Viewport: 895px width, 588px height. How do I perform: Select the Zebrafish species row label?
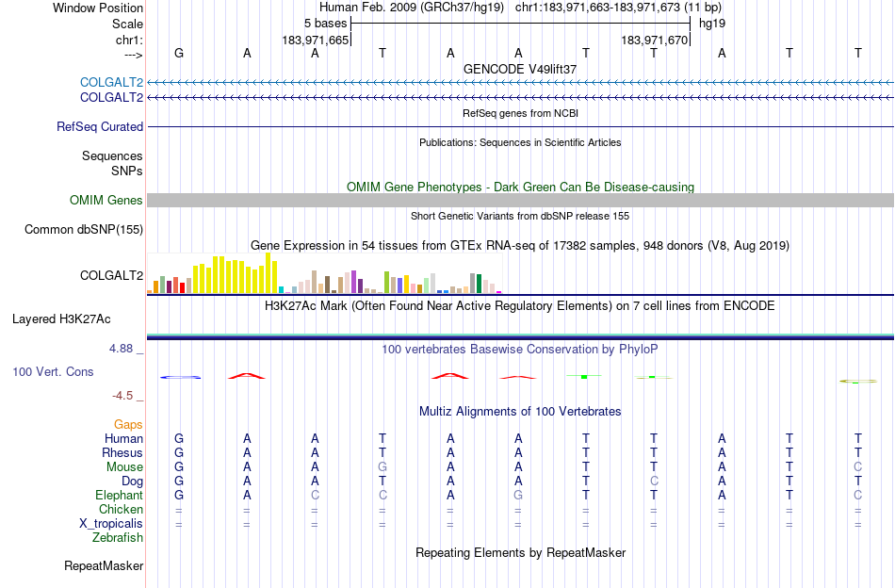click(x=118, y=538)
